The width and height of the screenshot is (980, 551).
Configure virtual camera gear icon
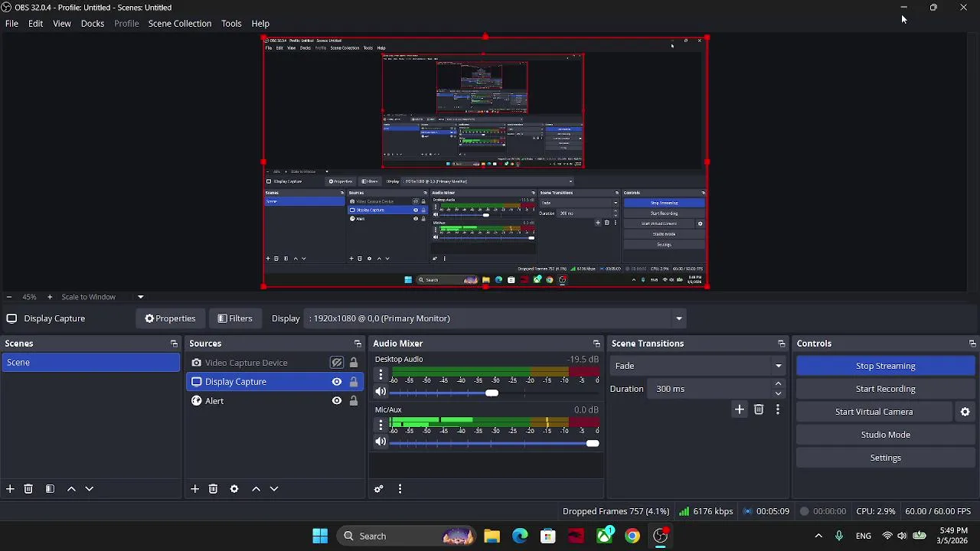click(x=965, y=412)
